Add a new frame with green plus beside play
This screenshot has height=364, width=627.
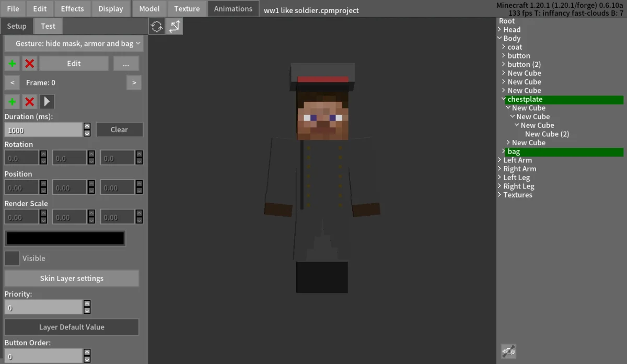coord(13,102)
